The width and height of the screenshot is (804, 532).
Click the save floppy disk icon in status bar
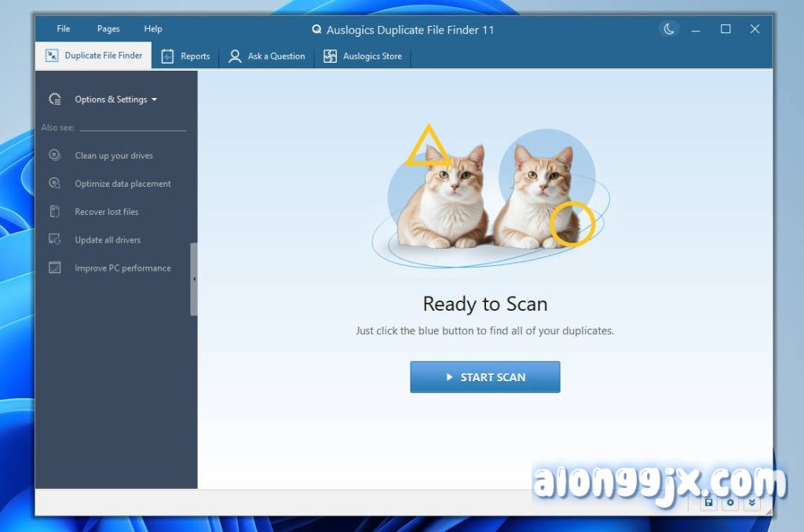coord(709,502)
